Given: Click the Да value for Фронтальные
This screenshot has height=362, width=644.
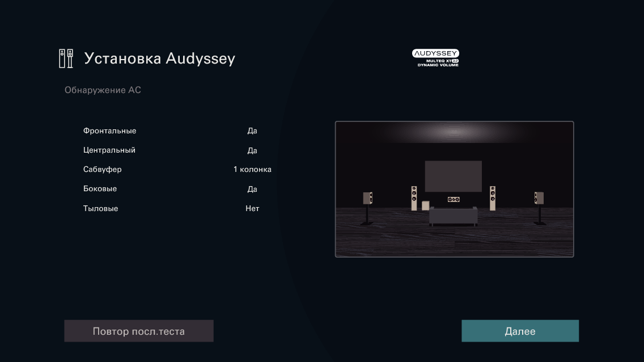Looking at the screenshot, I should tap(252, 131).
